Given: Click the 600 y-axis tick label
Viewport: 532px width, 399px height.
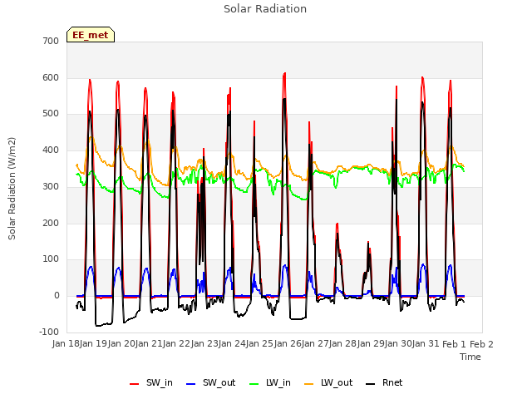Looking at the screenshot, I should (x=51, y=77).
